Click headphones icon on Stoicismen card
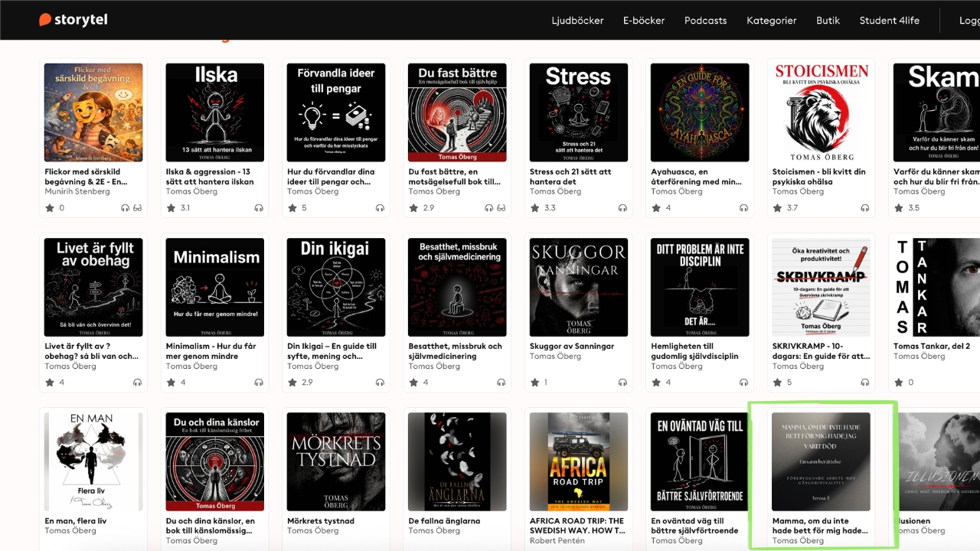The image size is (980, 551). 865,208
